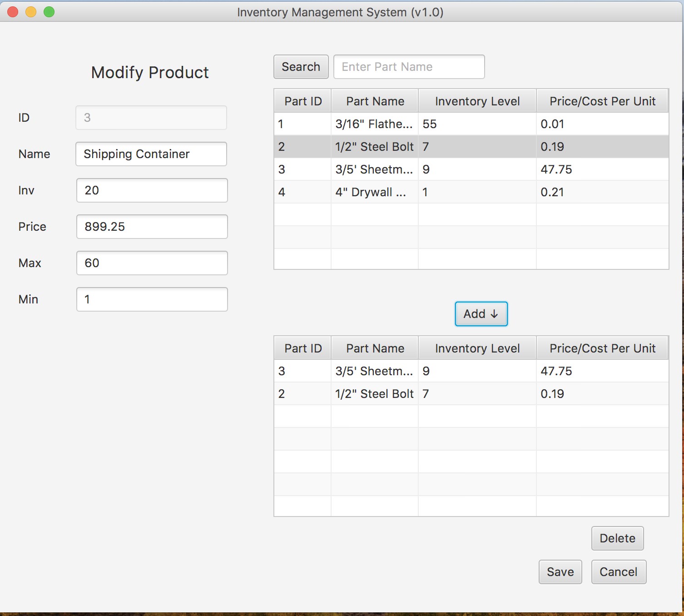Click the 0.01 price cell
This screenshot has height=616, width=684.
pyautogui.click(x=602, y=124)
